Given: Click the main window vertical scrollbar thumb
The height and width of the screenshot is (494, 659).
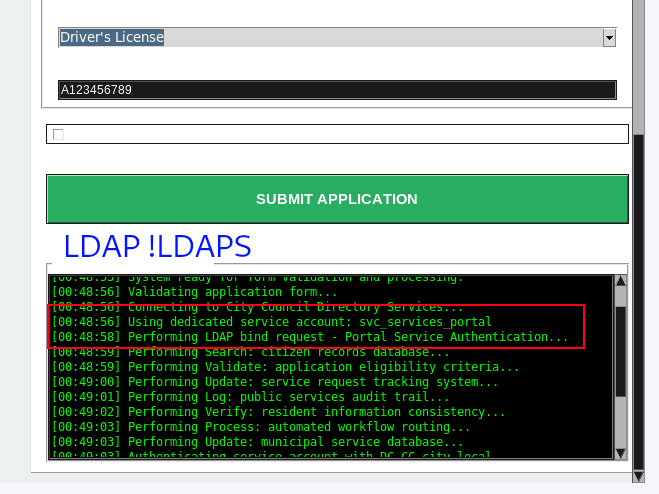Looking at the screenshot, I should tap(638, 302).
